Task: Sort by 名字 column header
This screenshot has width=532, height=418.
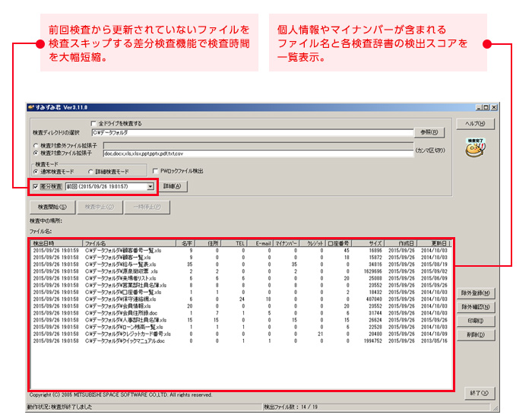Action: tap(185, 243)
